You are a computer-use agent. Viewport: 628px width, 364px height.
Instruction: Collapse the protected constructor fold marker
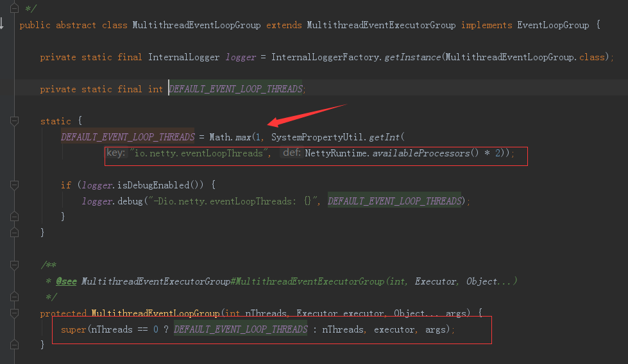(14, 313)
